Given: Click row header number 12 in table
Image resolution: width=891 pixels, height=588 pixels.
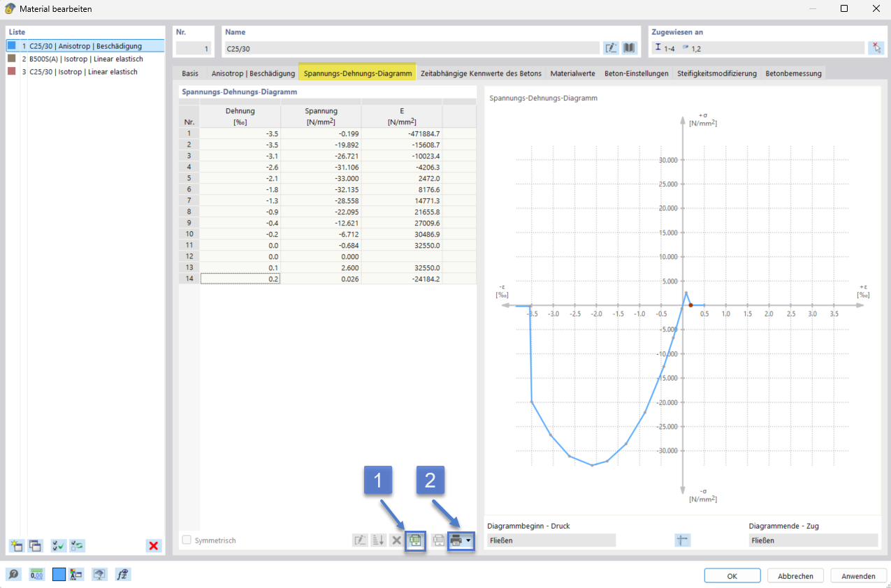Looking at the screenshot, I should tap(189, 258).
